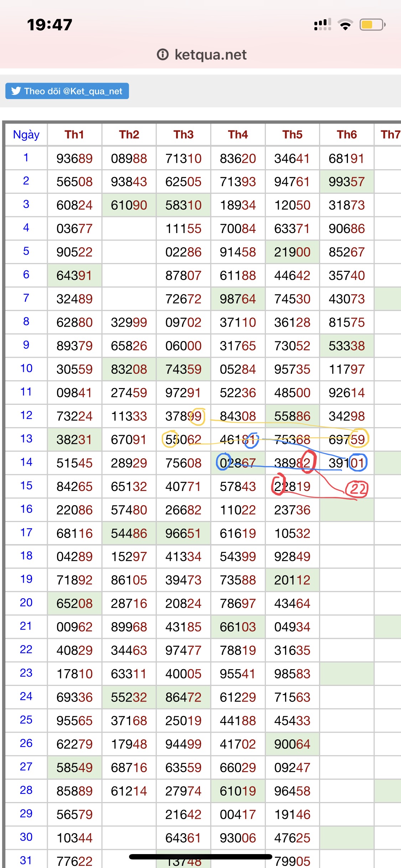Tap the Wi-Fi status icon
The image size is (401, 868).
345,25
